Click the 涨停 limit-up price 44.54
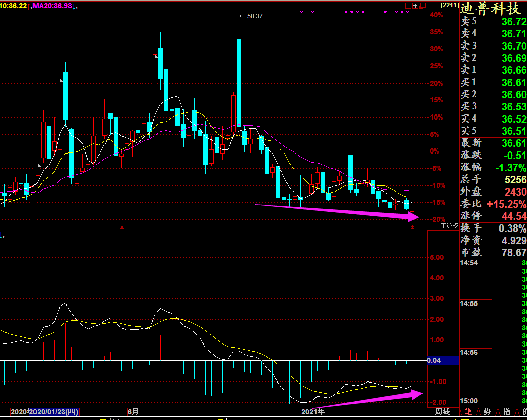This screenshot has height=420, width=527. pyautogui.click(x=514, y=216)
